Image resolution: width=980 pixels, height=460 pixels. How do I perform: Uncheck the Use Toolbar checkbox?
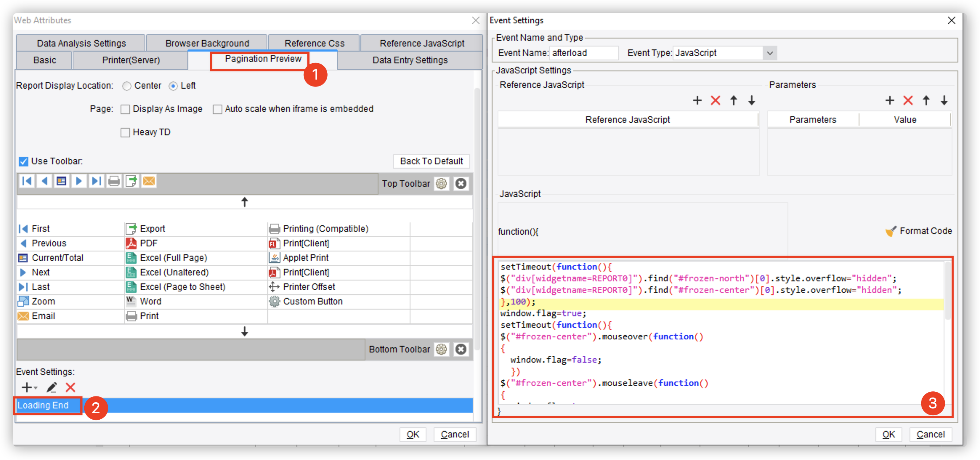pos(23,161)
